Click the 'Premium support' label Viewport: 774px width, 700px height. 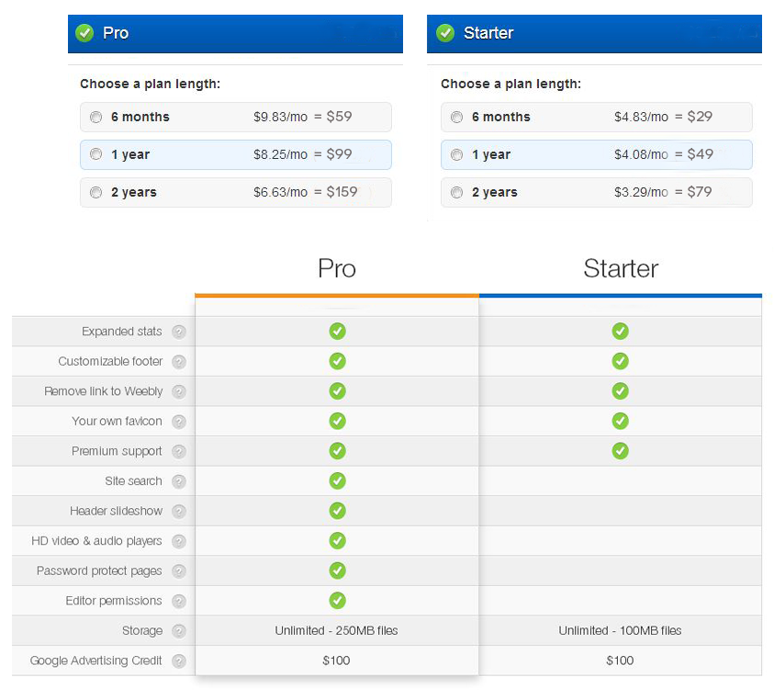click(x=117, y=452)
